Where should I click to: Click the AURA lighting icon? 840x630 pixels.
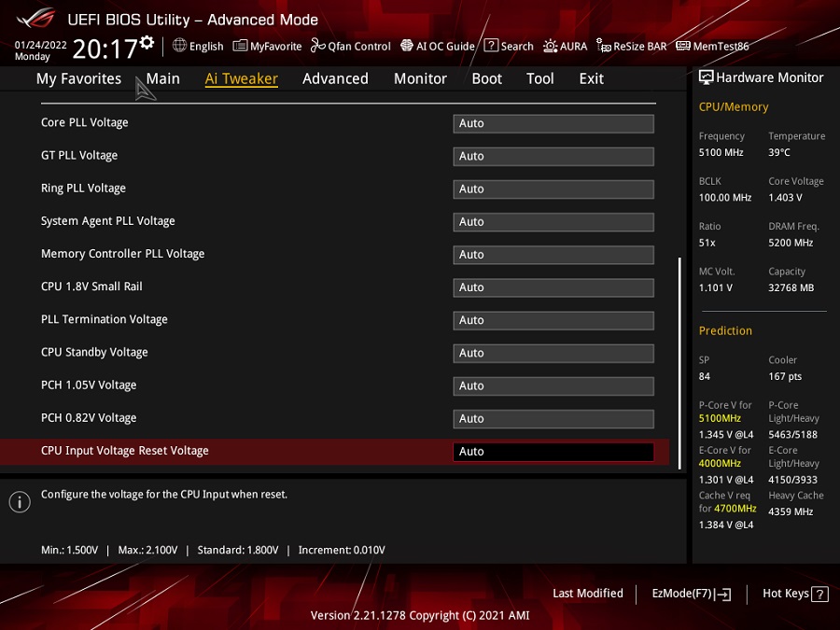[550, 46]
